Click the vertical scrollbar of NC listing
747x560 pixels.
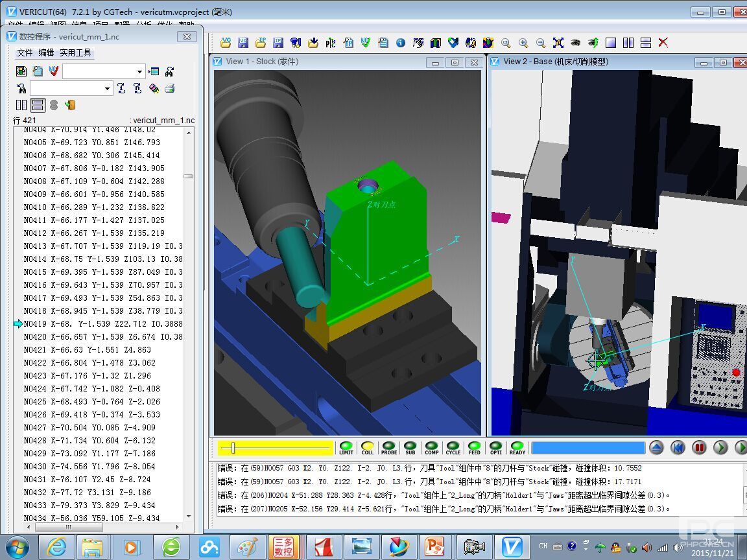tap(189, 324)
